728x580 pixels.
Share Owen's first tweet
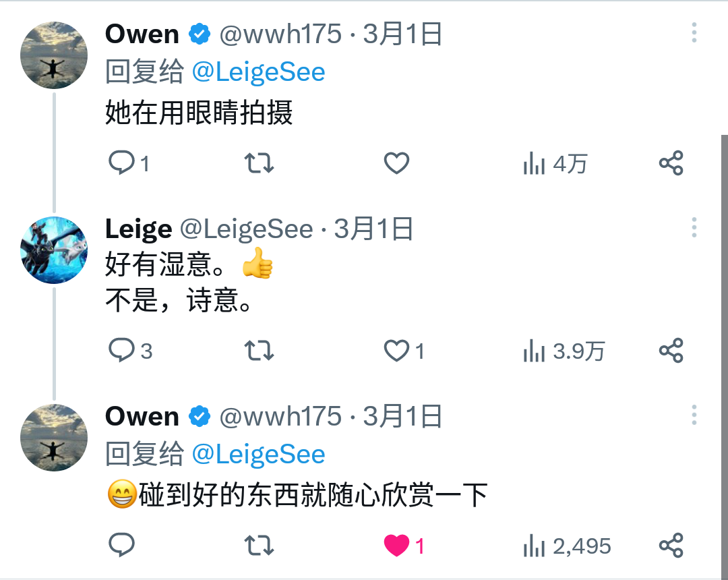pos(671,163)
